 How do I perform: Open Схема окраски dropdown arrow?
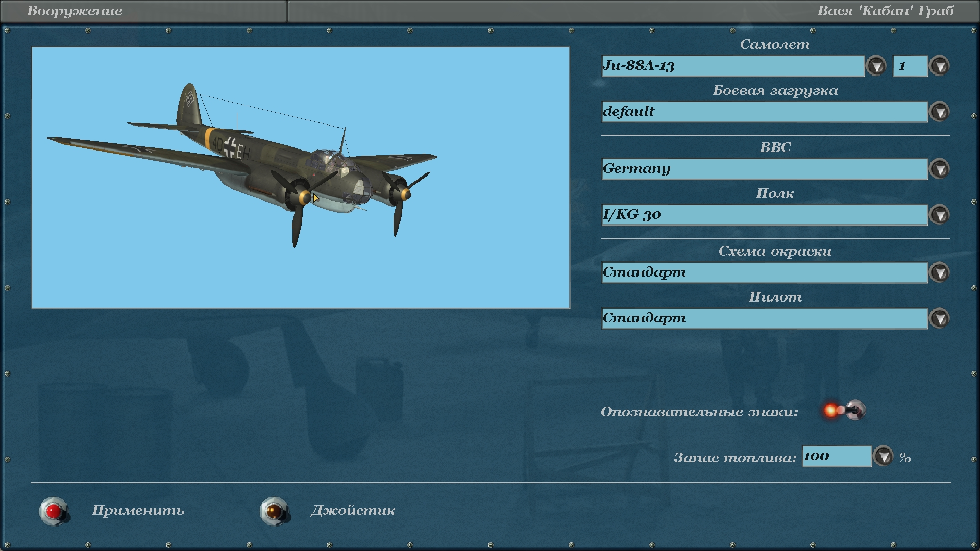940,272
